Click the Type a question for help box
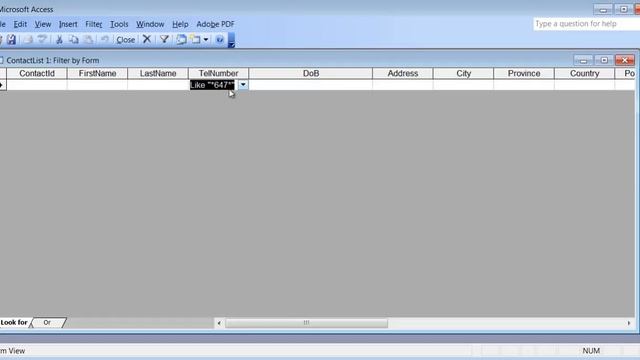 pos(586,24)
